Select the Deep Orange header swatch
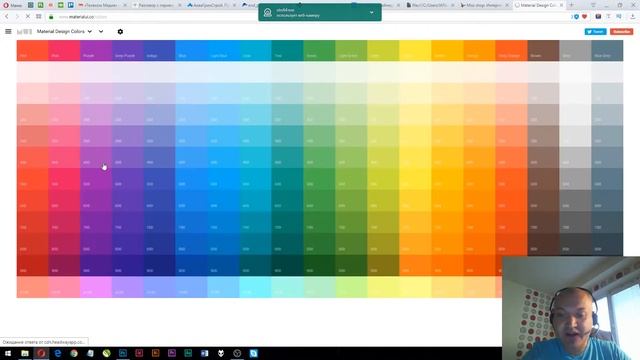This screenshot has width=640, height=360. click(511, 51)
